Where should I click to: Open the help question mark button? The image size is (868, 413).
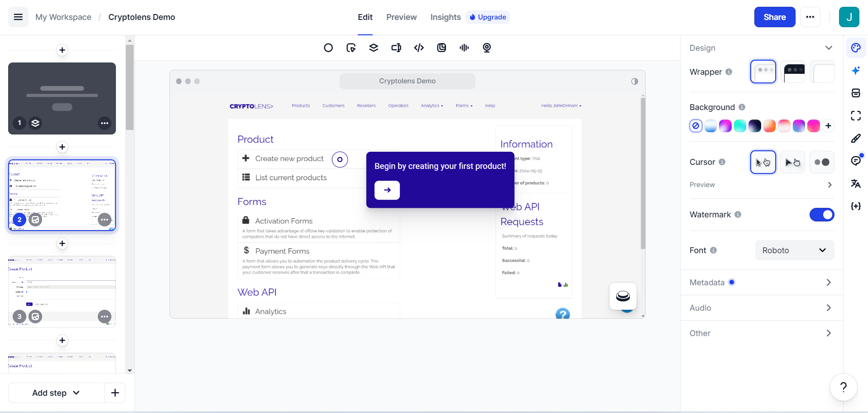click(x=843, y=387)
